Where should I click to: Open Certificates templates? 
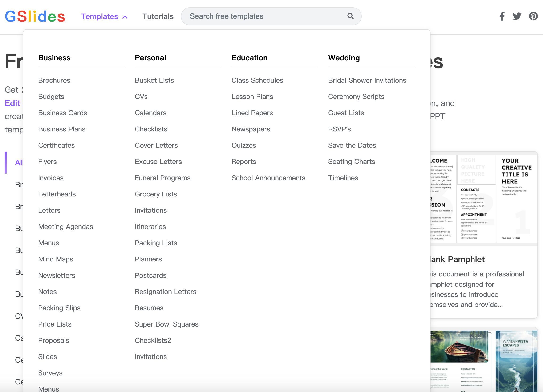tap(56, 145)
